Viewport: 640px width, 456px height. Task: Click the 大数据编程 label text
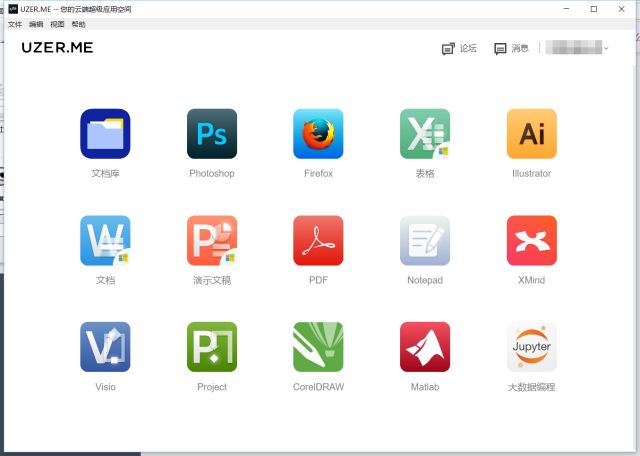(x=531, y=387)
